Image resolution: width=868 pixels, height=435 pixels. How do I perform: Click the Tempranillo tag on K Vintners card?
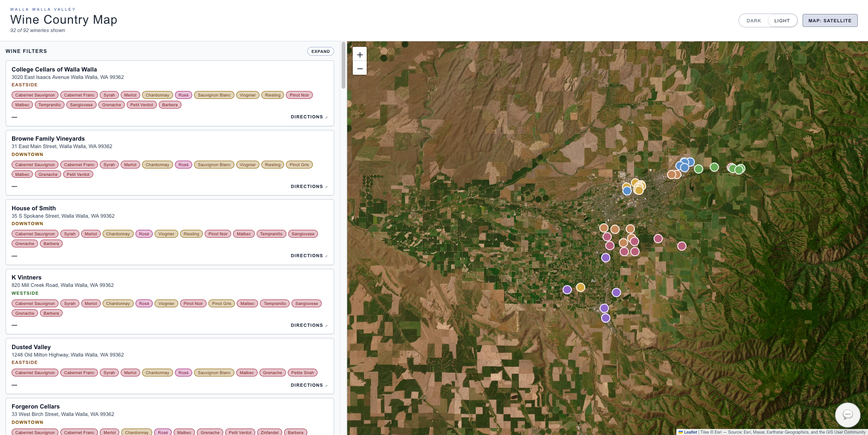[275, 304]
